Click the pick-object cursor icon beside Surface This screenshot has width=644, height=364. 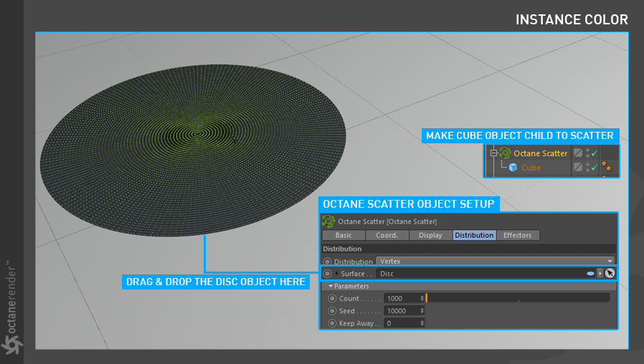(610, 273)
